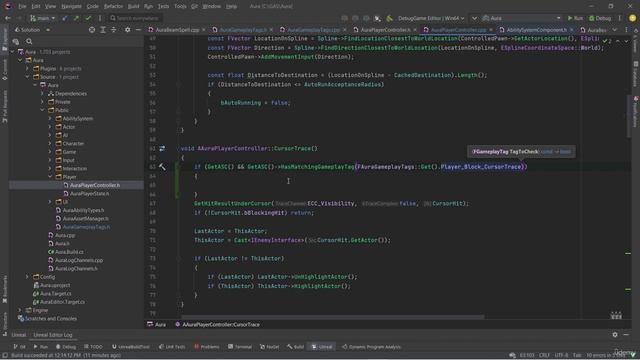The width and height of the screenshot is (640, 360).
Task: Open the Build menu
Action: [133, 7]
